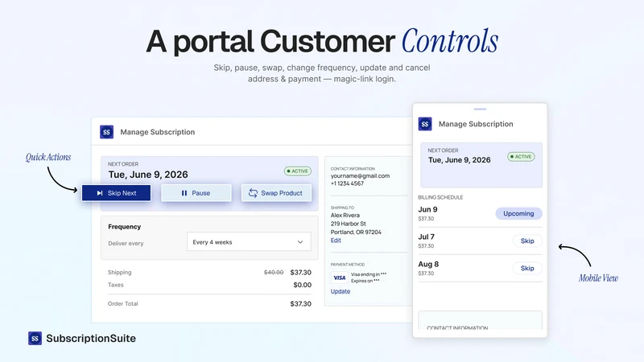This screenshot has width=644, height=362.
Task: Skip the Aug 8 billing in mobile view
Action: coord(527,269)
